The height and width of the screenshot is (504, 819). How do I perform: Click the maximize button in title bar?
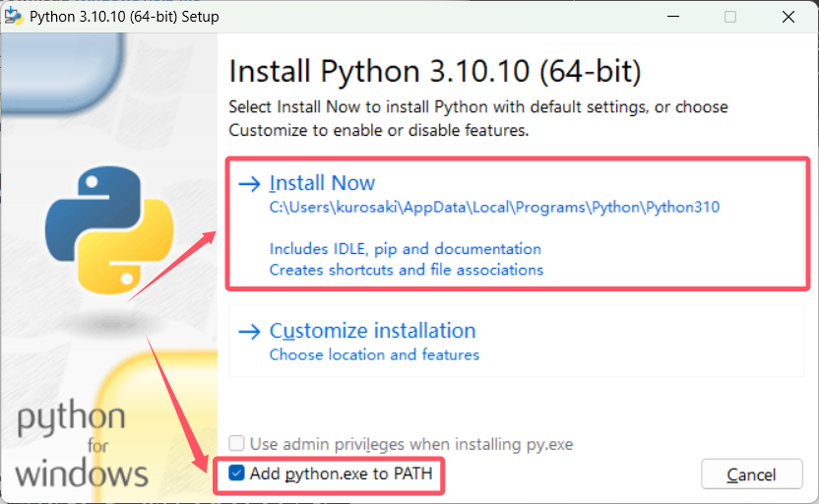tap(730, 17)
